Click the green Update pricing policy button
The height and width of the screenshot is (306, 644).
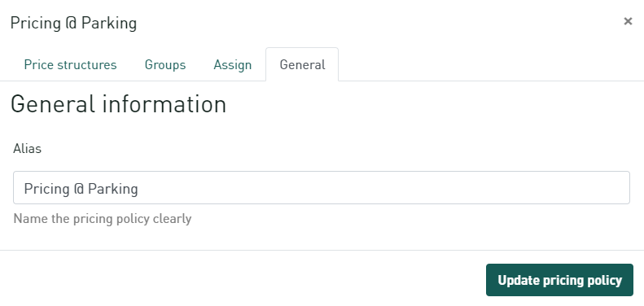point(559,280)
